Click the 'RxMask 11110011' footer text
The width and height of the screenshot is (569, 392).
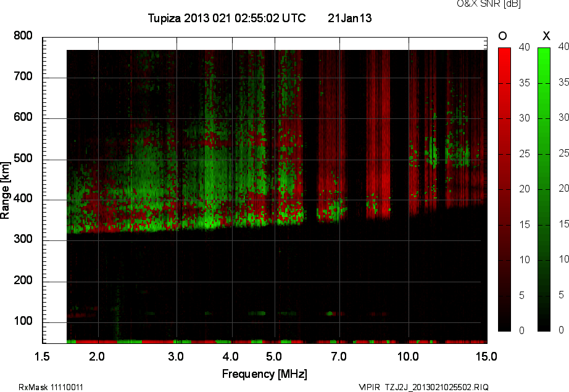(51, 387)
